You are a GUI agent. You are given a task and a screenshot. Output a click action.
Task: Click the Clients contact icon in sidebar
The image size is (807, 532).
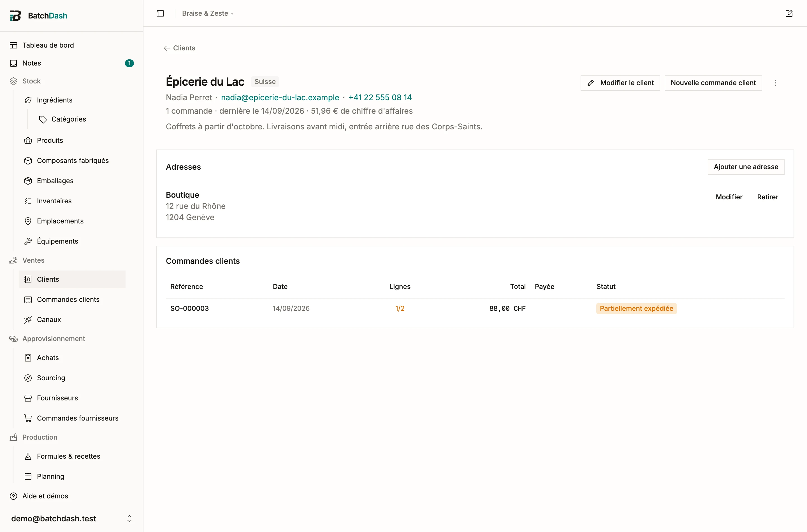(x=28, y=279)
